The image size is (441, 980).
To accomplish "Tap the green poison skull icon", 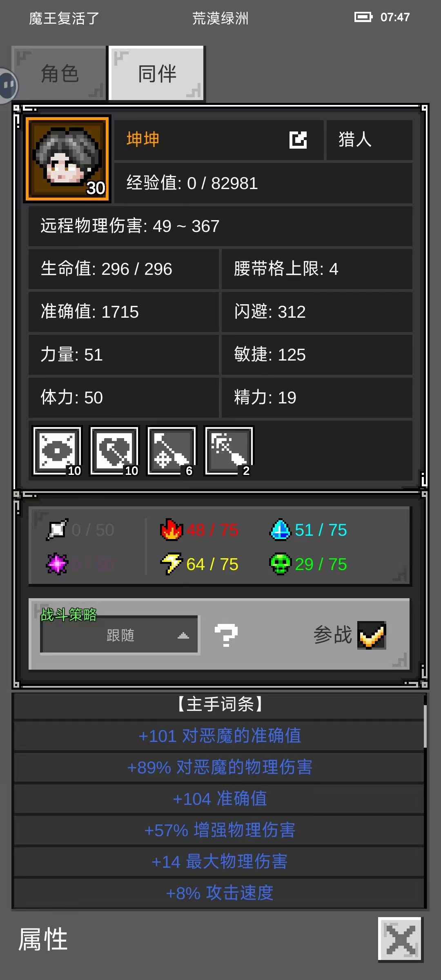I will (280, 564).
